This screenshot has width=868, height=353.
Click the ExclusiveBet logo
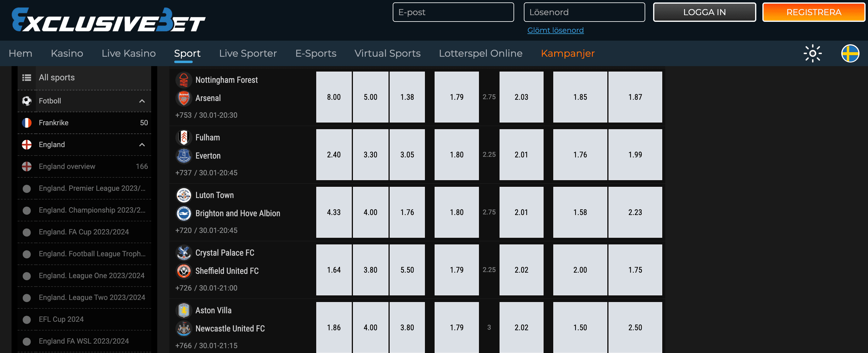tap(108, 20)
